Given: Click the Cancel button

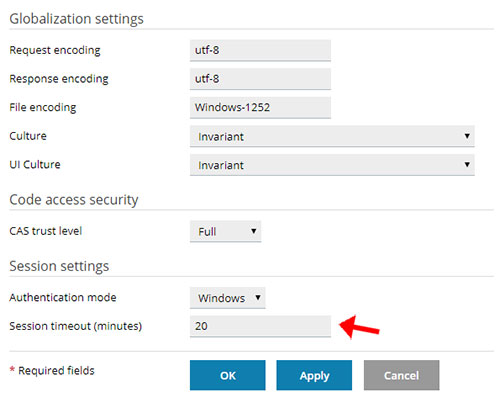Looking at the screenshot, I should click(401, 375).
